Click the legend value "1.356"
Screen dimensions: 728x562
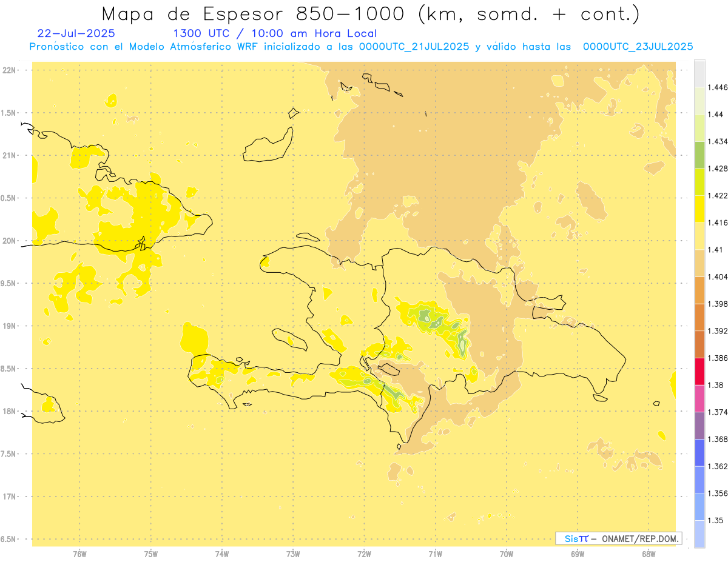(718, 493)
